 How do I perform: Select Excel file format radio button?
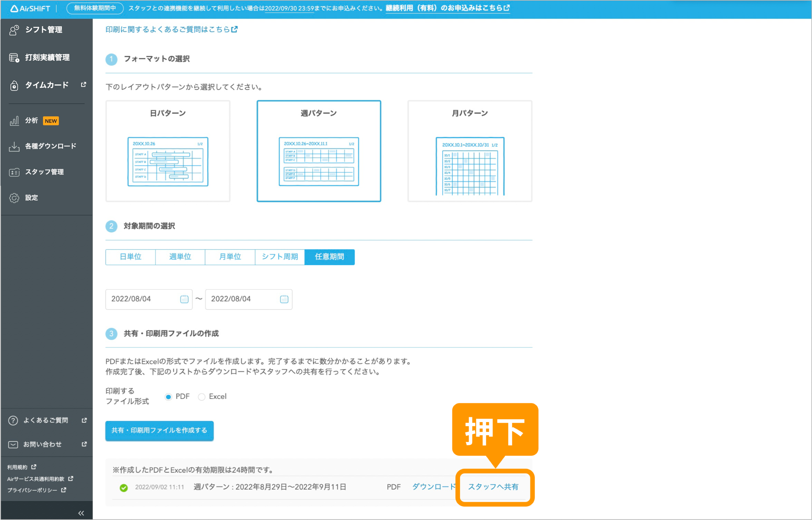pyautogui.click(x=202, y=397)
